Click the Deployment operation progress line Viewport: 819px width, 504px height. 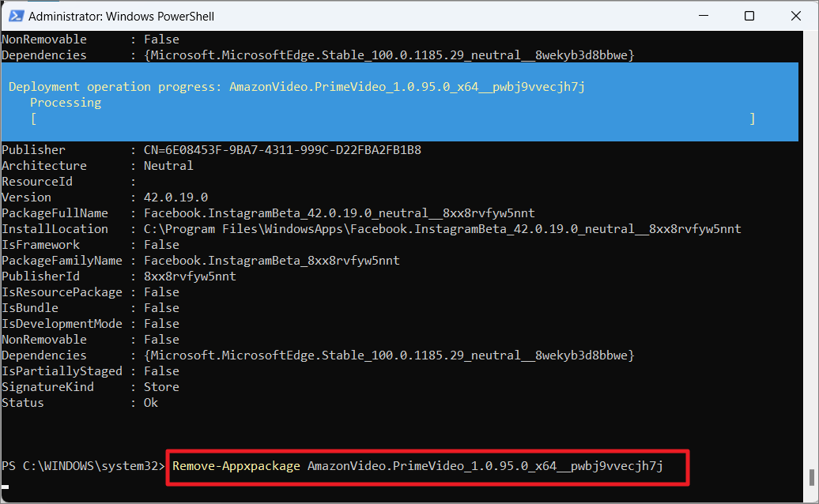[296, 87]
